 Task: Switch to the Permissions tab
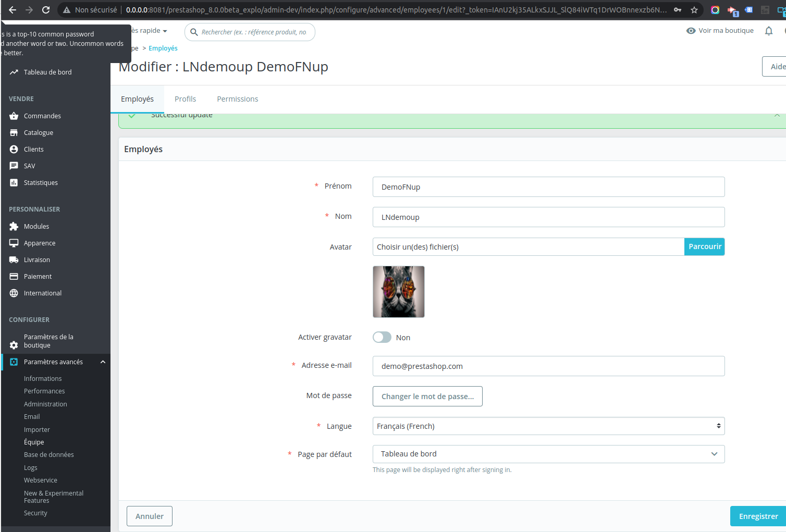point(237,98)
